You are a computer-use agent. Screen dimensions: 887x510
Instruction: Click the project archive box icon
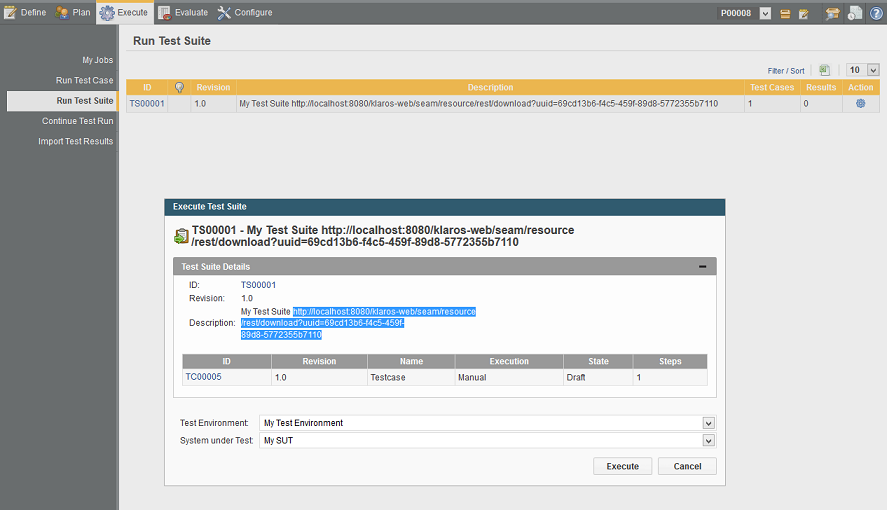tap(785, 13)
